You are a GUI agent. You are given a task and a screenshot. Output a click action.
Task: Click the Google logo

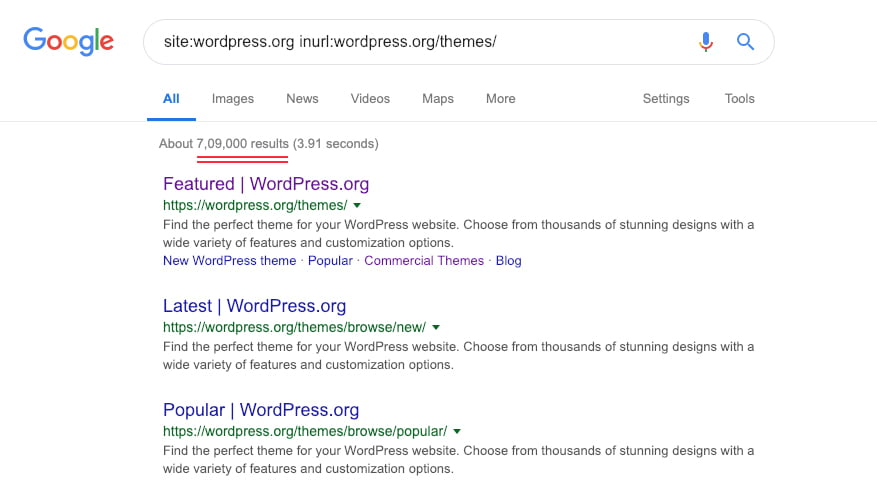(x=68, y=41)
